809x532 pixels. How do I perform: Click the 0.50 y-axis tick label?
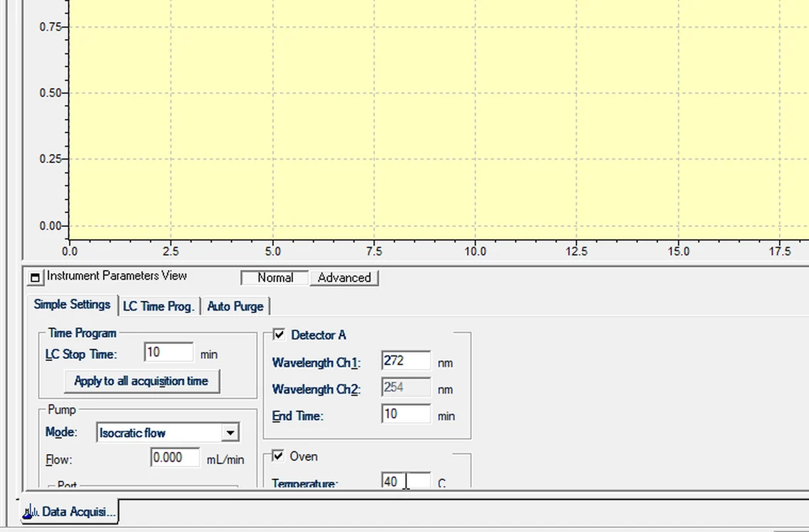pos(50,93)
